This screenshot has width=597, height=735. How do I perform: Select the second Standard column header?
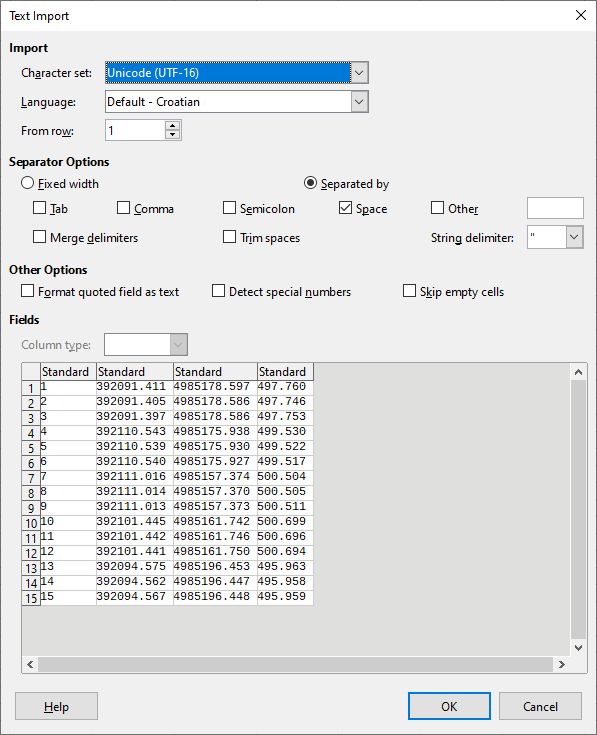coord(135,371)
